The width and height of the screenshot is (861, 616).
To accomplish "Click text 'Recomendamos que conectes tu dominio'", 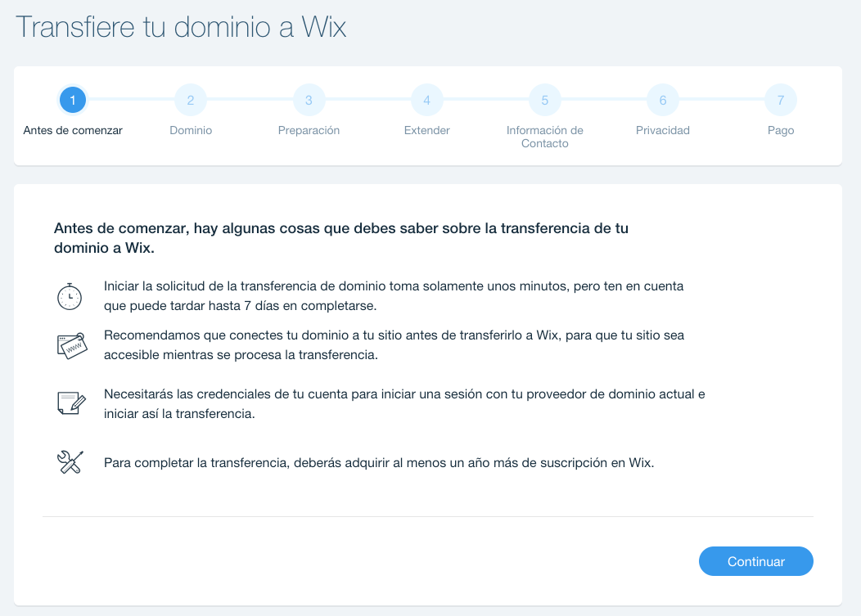I will coord(394,344).
